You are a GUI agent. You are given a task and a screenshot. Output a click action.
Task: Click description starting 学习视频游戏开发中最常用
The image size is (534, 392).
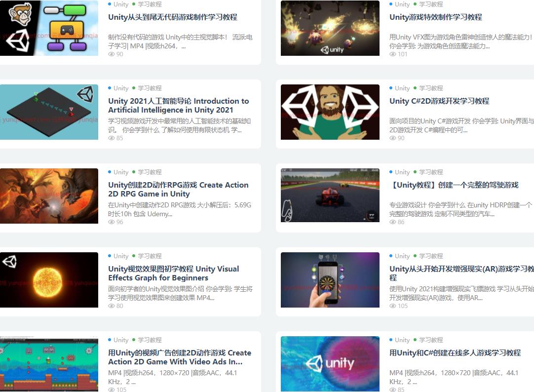click(x=180, y=125)
